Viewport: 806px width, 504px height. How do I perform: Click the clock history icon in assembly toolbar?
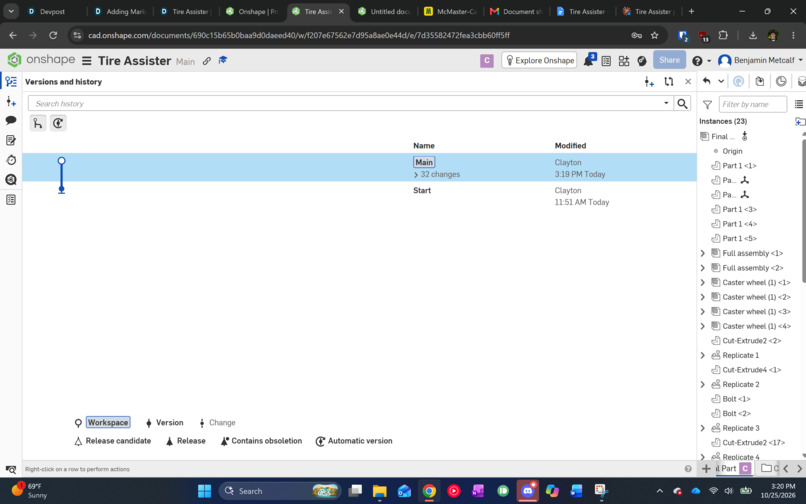(781, 81)
